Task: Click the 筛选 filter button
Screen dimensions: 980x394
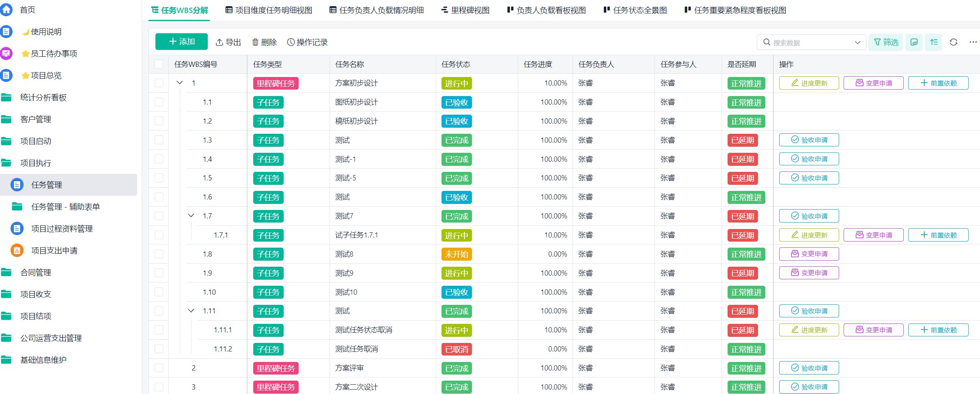Action: point(886,42)
